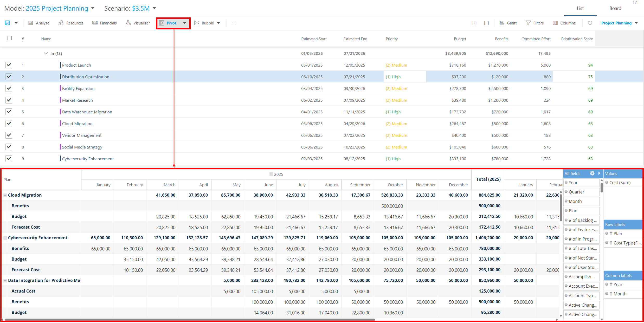
Task: Click the collapse all minus icon
Action: tap(486, 23)
